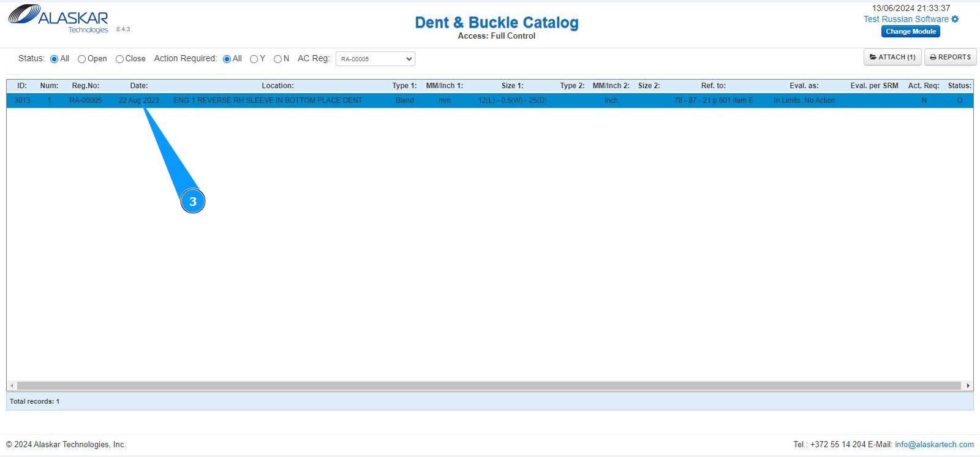Sort by MM/Inch 2 column header

(x=611, y=86)
